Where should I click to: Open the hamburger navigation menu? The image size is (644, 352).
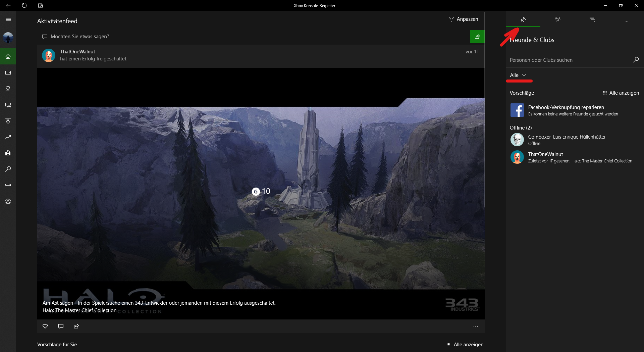[x=8, y=19]
